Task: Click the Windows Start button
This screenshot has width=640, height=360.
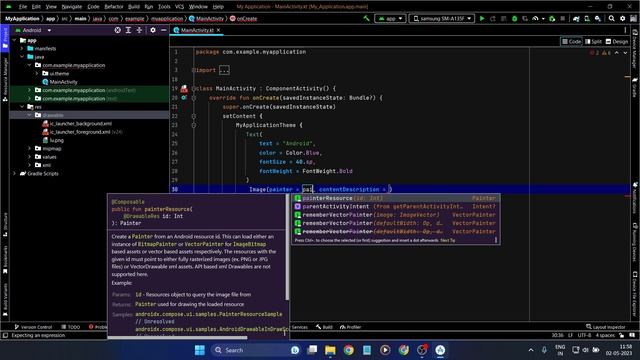Action: [200, 350]
